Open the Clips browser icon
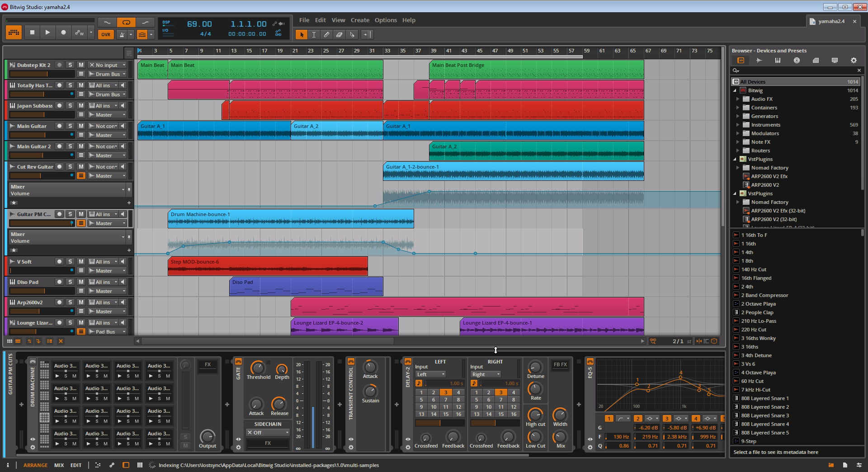This screenshot has width=868, height=472. 816,60
